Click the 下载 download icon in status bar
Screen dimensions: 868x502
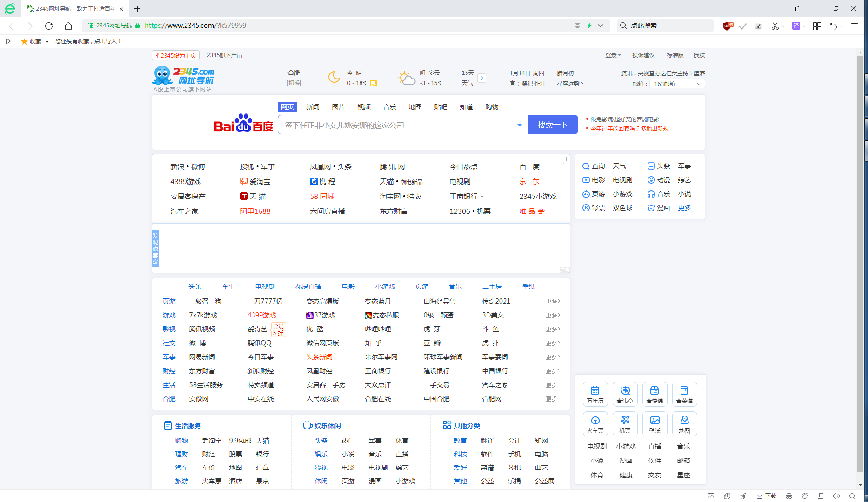(767, 496)
